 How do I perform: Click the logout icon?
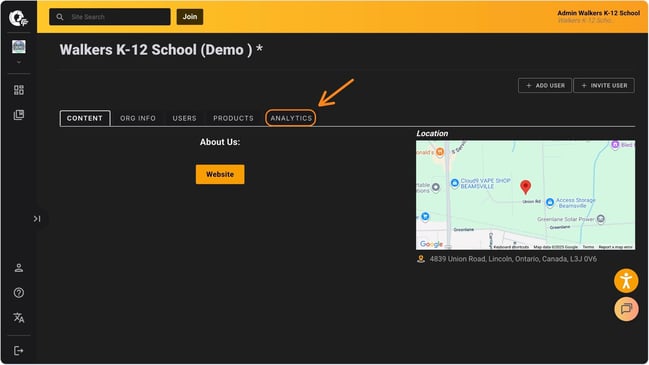pos(19,351)
